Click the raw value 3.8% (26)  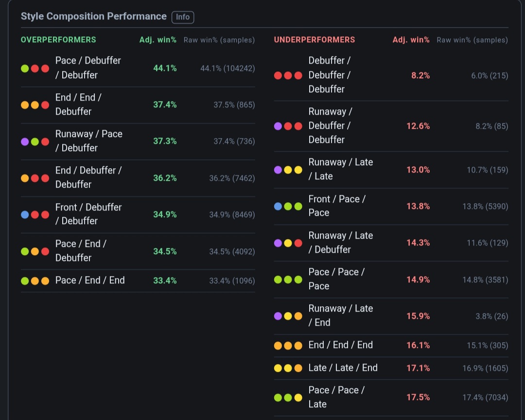pyautogui.click(x=492, y=316)
